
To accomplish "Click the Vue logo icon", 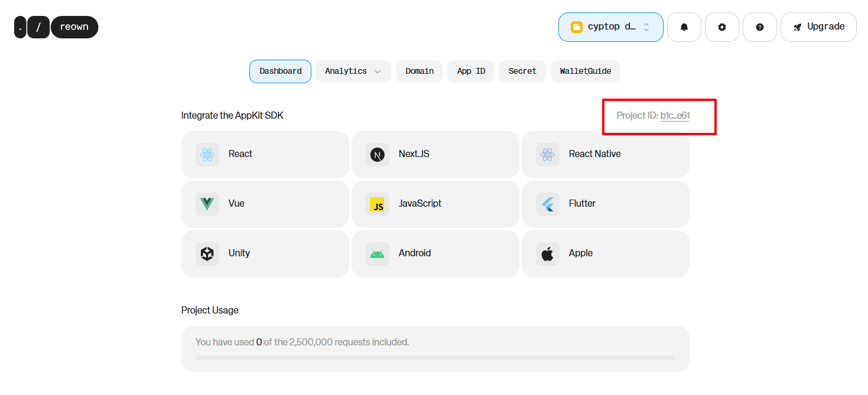I will click(207, 204).
